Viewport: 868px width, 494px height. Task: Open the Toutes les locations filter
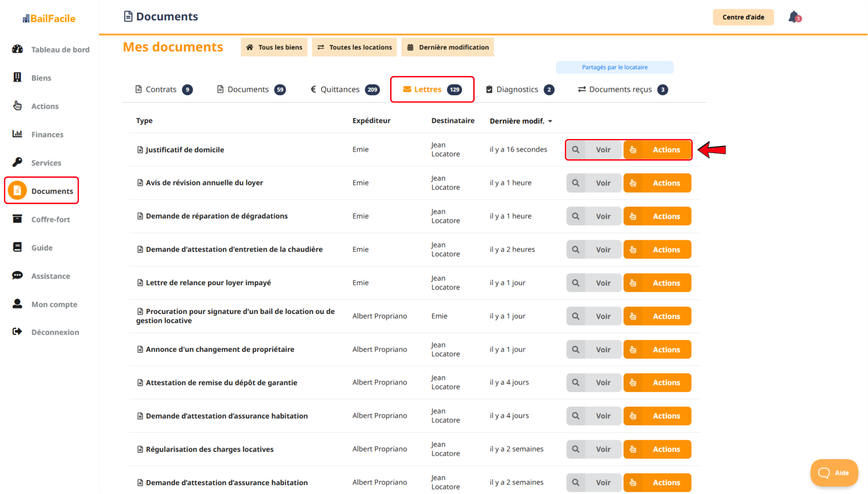point(354,47)
